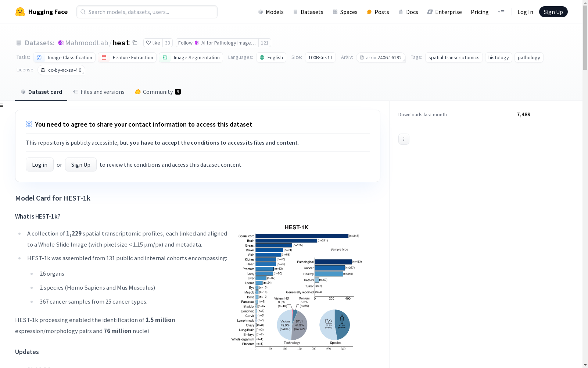Click the English language tag

click(271, 57)
